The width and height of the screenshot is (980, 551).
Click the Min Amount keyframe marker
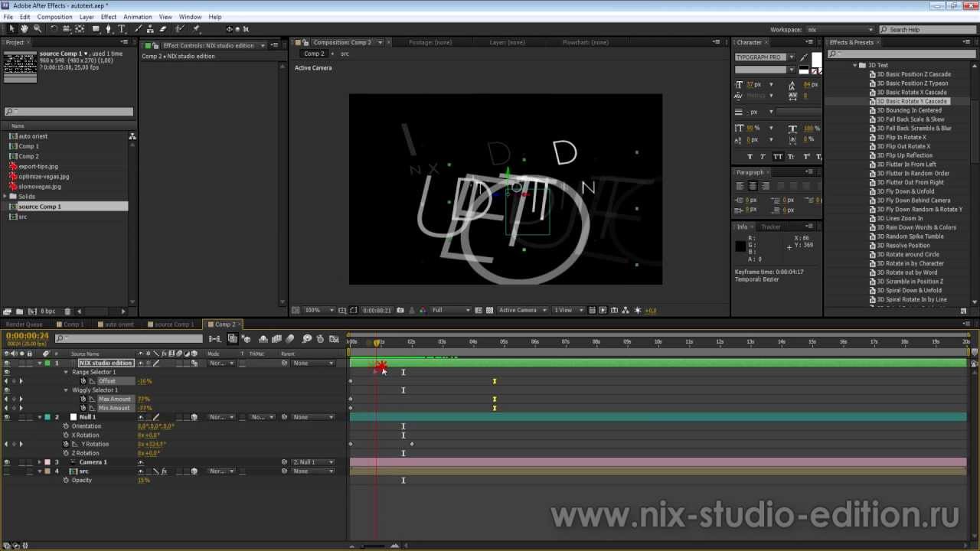coord(495,409)
